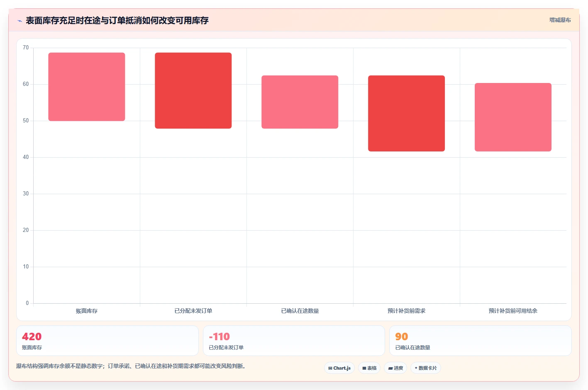Click the 已确认在途数量 x-axis label
588x390 pixels.
[300, 311]
